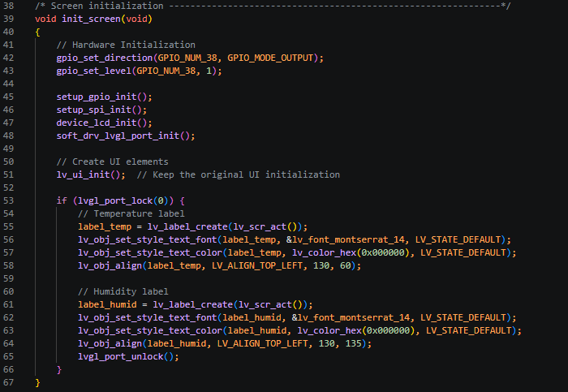Viewport: 568px width, 392px height.
Task: Click line number 39 in the gutter
Action: point(8,19)
